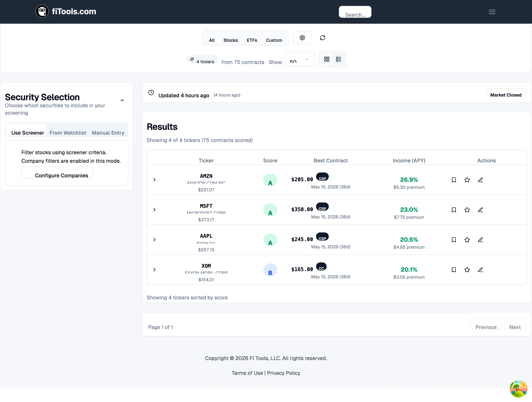Star the MSFT row as favorite
This screenshot has height=402, width=532.
point(467,210)
